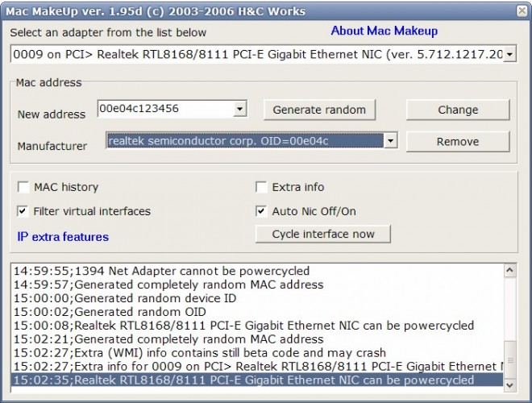This screenshot has height=403, width=532.
Task: Select the 15:00:08 Realtek powercycled log line
Action: click(x=257, y=326)
